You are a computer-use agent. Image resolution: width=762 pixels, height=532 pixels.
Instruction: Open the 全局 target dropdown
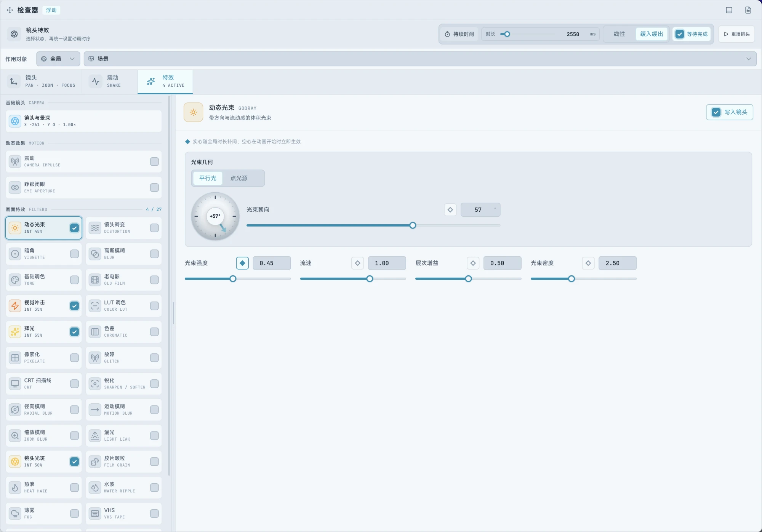[58, 59]
